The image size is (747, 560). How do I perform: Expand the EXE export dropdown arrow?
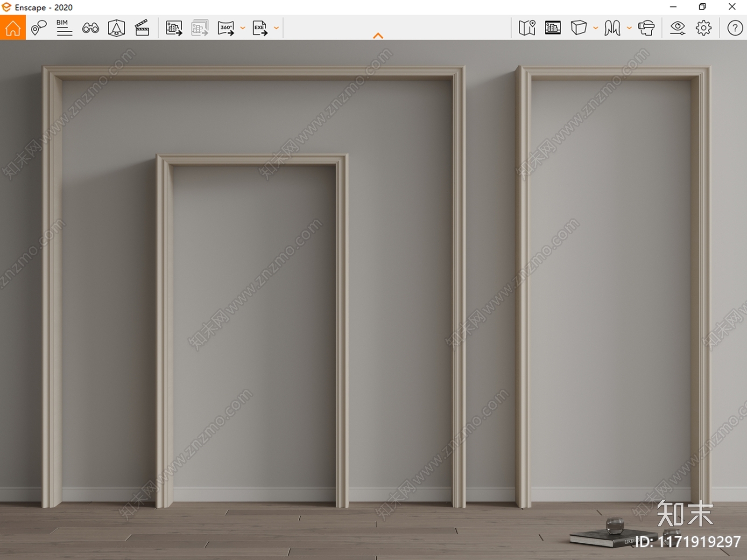pyautogui.click(x=276, y=28)
